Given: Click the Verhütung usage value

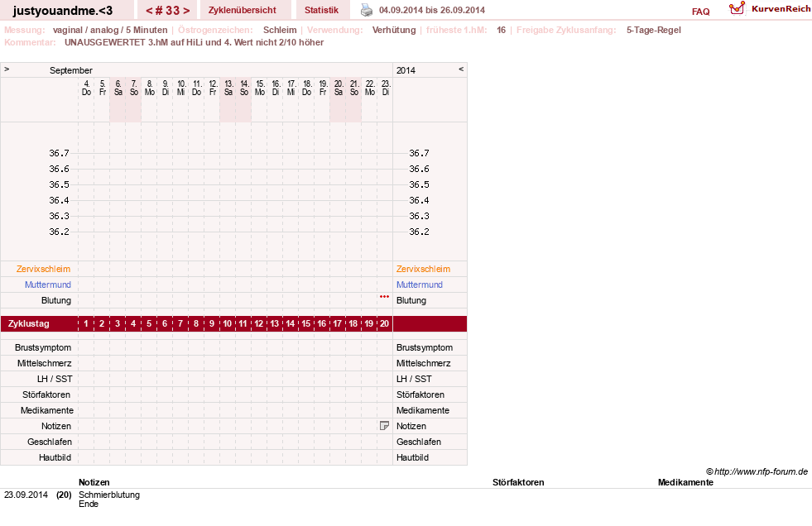Looking at the screenshot, I should pyautogui.click(x=394, y=30).
